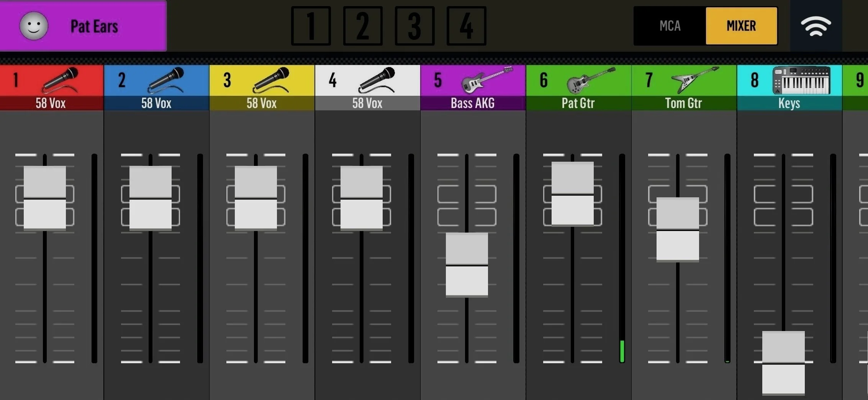Image resolution: width=868 pixels, height=400 pixels.
Task: Select snapshot preset 1
Action: 311,26
